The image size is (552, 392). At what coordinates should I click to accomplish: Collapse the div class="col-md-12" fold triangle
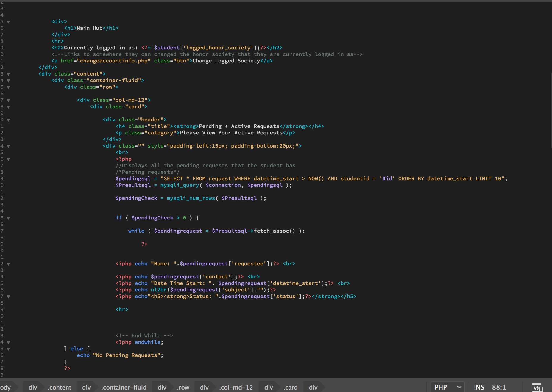pos(8,100)
